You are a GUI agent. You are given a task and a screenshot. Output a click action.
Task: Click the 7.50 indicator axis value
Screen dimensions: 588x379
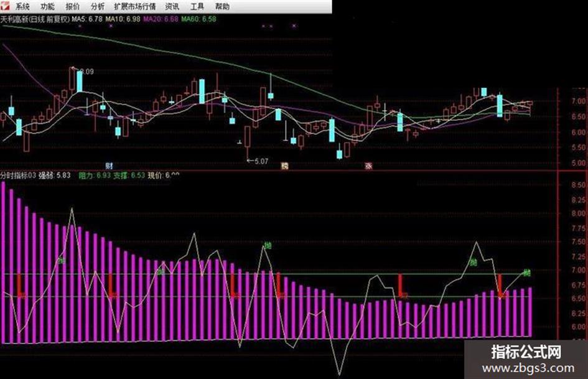tap(578, 242)
